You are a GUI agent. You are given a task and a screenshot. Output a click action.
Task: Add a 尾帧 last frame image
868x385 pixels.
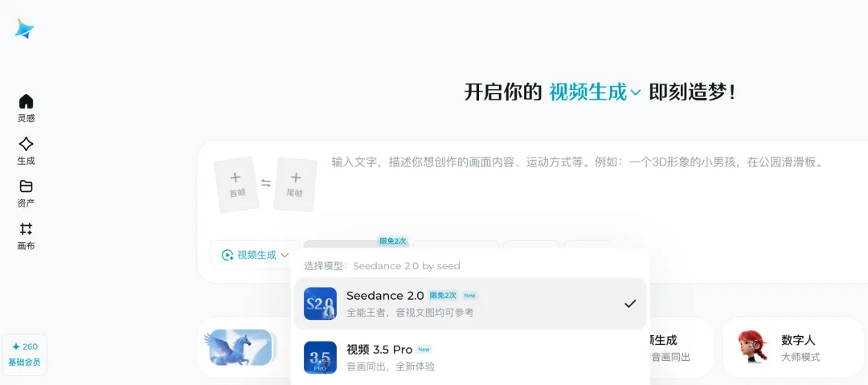(295, 185)
